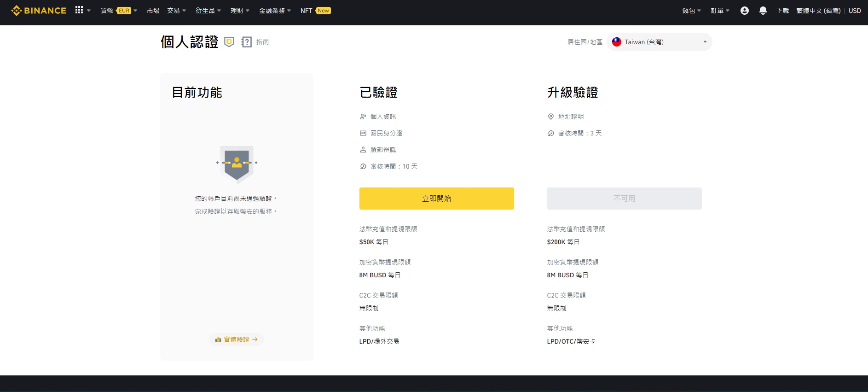Click the EUR badge beside 買幣
The width and height of the screenshot is (868, 392).
124,11
